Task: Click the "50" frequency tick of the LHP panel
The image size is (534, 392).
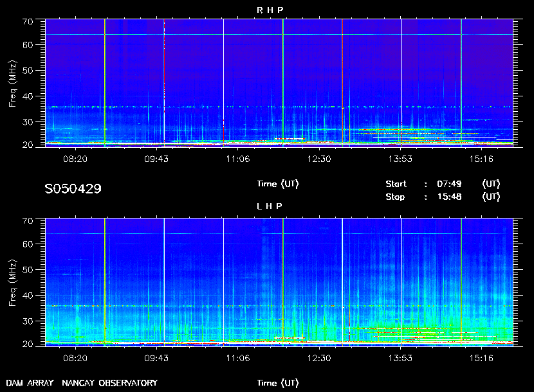Action: click(x=28, y=270)
